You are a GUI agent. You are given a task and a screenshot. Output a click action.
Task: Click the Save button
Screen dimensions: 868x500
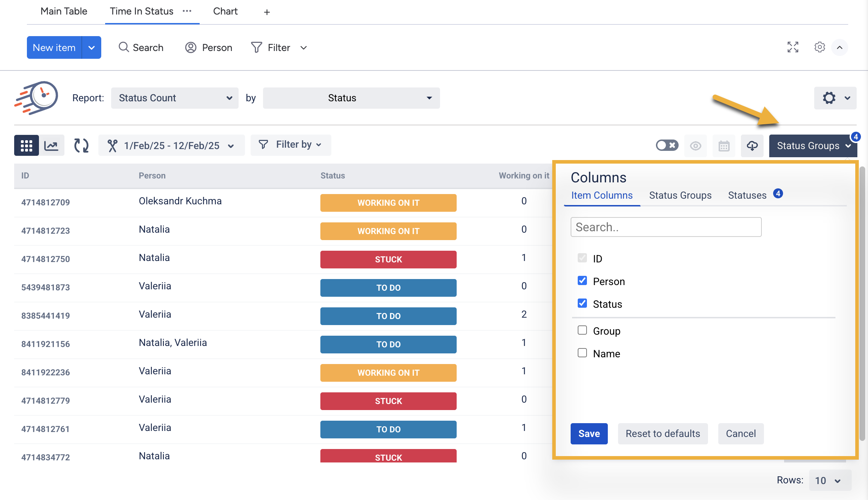click(x=589, y=433)
